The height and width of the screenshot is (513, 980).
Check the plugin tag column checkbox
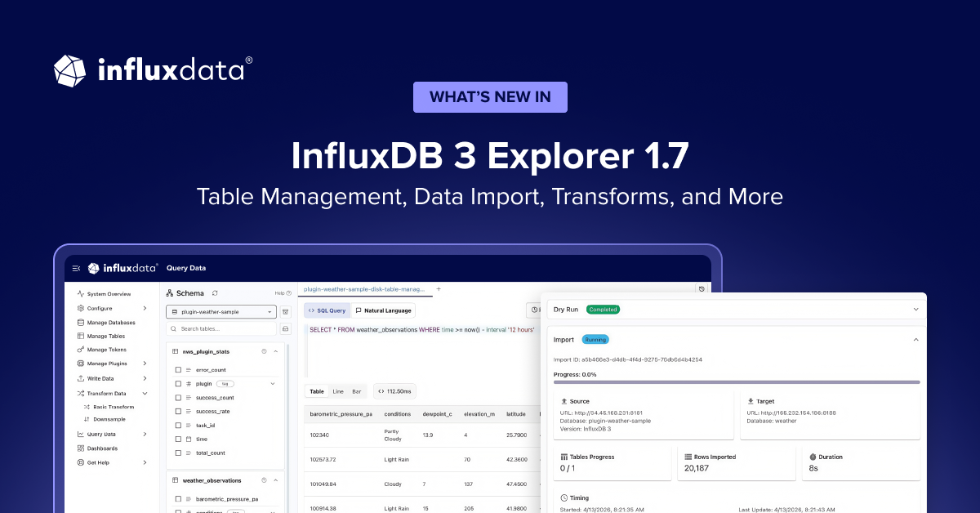pos(178,383)
